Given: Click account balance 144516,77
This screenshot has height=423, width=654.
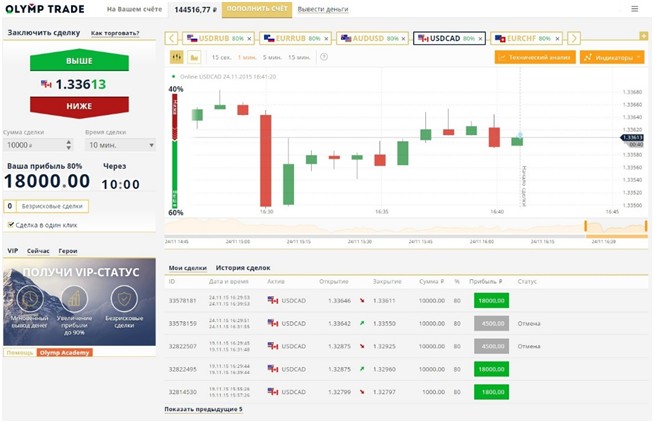Looking at the screenshot, I should 195,9.
